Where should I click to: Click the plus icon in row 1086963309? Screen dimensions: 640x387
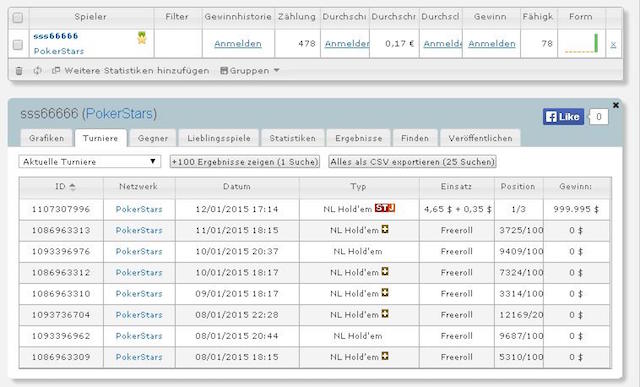click(x=385, y=356)
